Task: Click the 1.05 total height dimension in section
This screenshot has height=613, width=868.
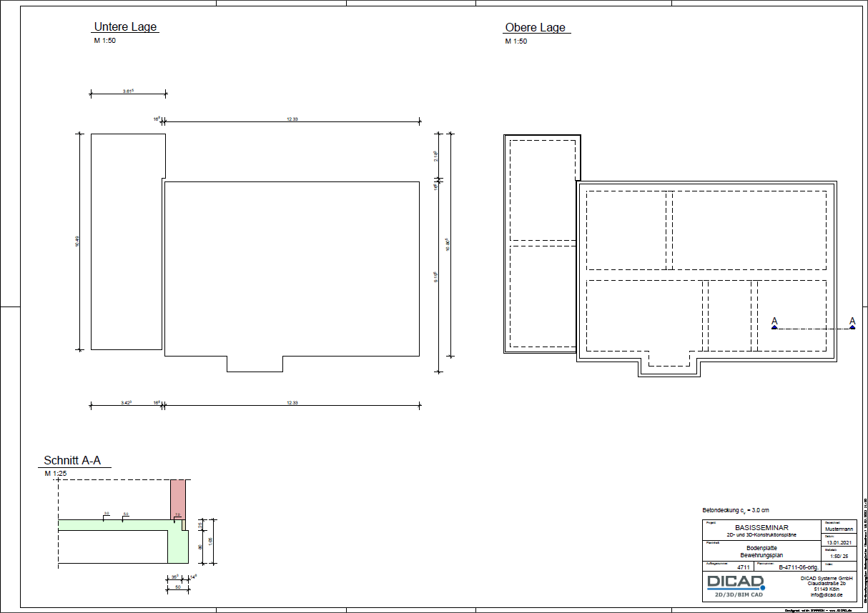Action: point(211,541)
